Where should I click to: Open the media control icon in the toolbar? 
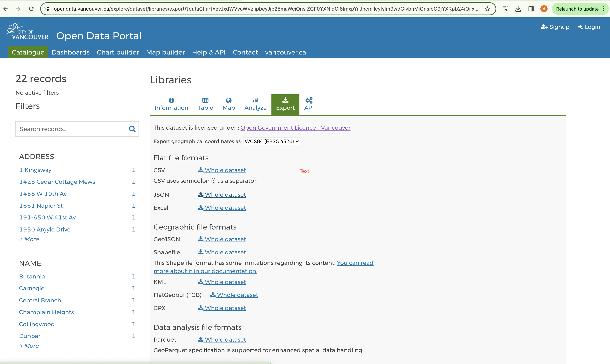click(505, 9)
